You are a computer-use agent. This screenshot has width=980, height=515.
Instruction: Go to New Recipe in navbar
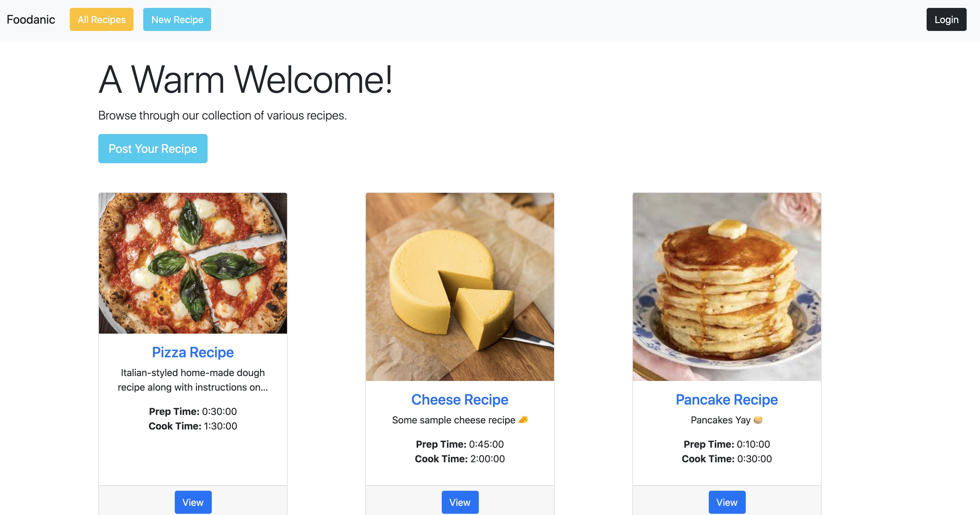pos(177,19)
